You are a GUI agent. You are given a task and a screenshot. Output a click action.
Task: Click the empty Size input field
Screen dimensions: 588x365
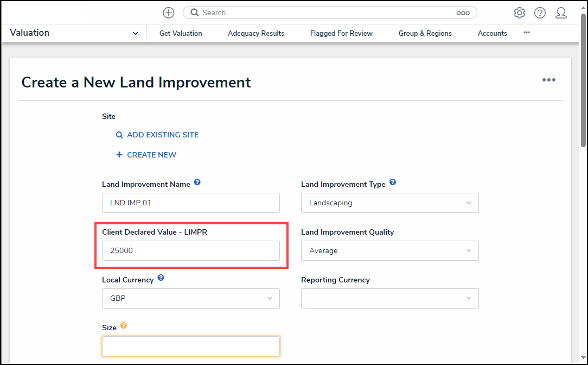point(191,346)
